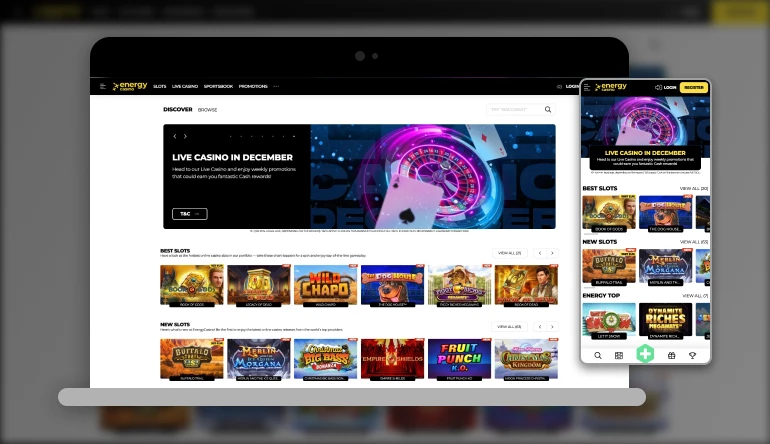Image resolution: width=770 pixels, height=444 pixels.
Task: Tap the green plus button in mobile bar
Action: pos(645,354)
